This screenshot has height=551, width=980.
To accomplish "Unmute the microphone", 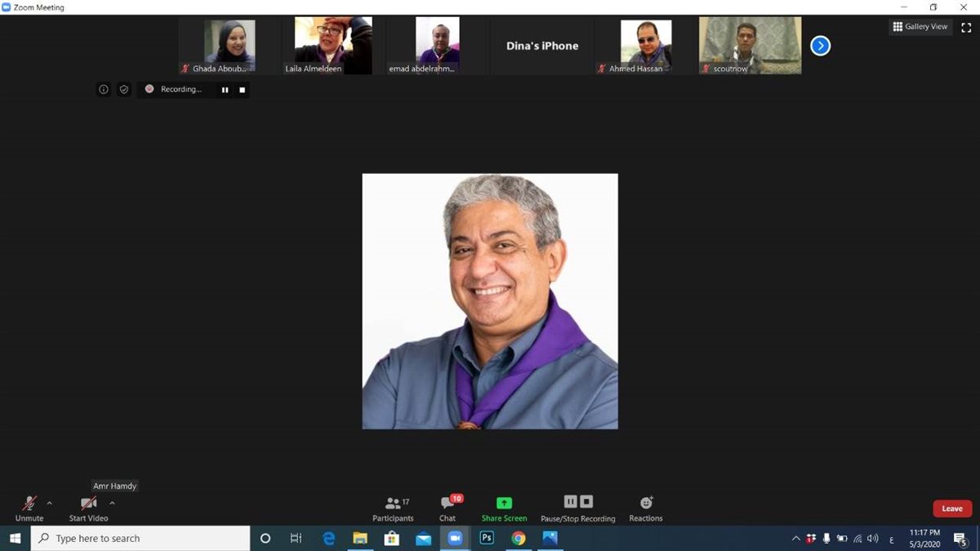I will (x=29, y=509).
